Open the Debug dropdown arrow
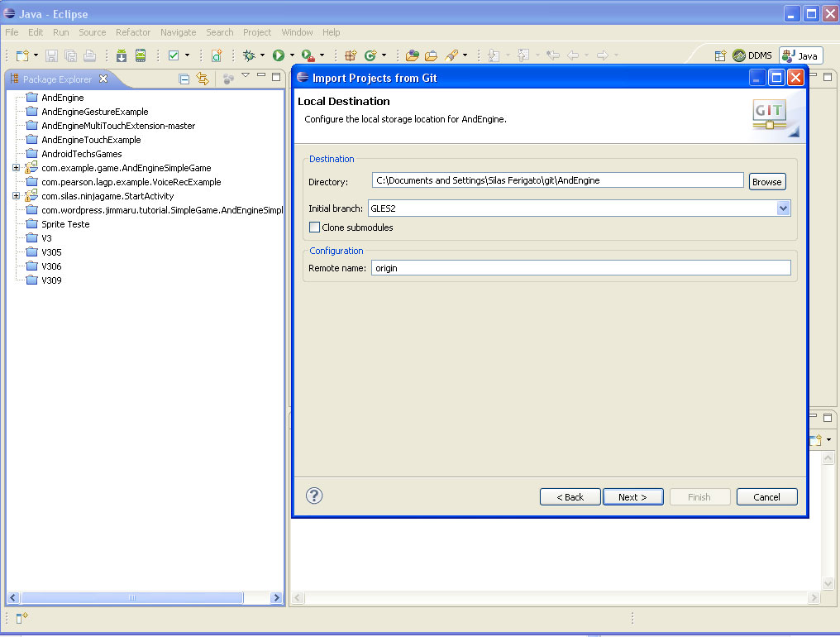840x637 pixels. coord(262,55)
